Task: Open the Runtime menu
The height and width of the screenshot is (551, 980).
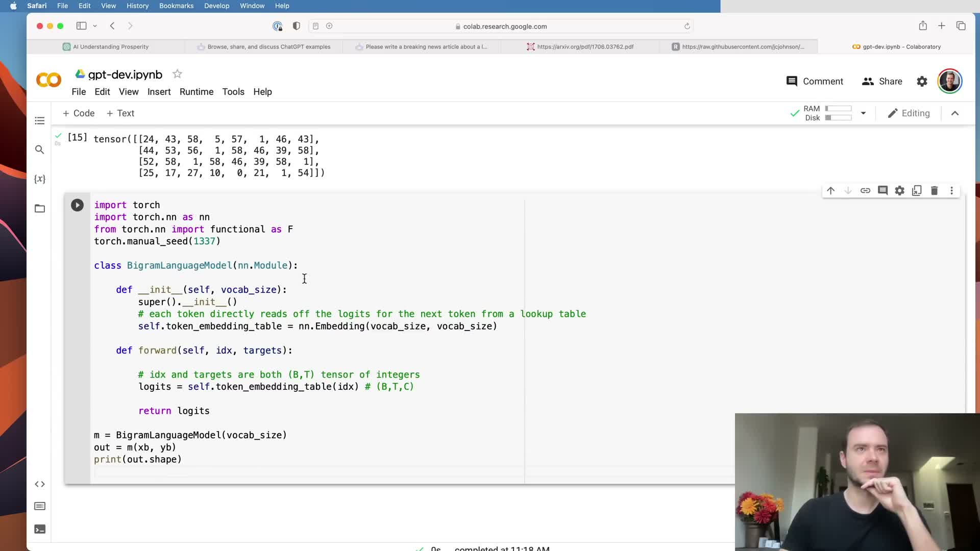Action: tap(196, 92)
